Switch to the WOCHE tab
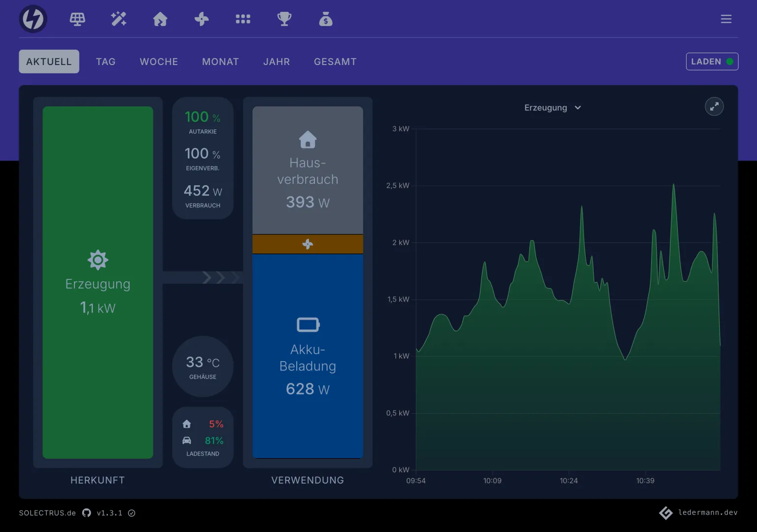The image size is (757, 532). click(x=159, y=62)
